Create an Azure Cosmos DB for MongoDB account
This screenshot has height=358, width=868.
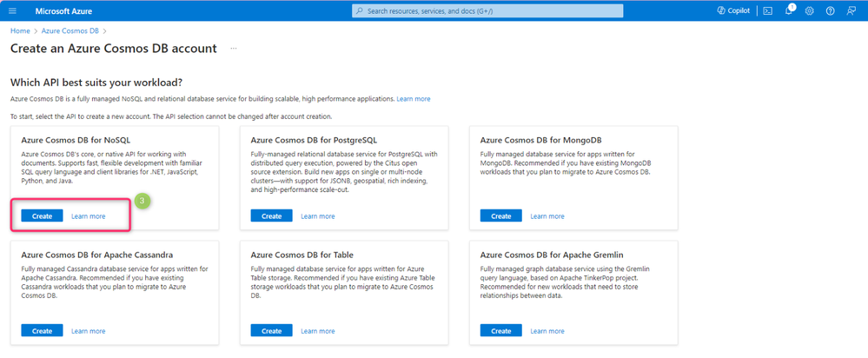click(501, 215)
